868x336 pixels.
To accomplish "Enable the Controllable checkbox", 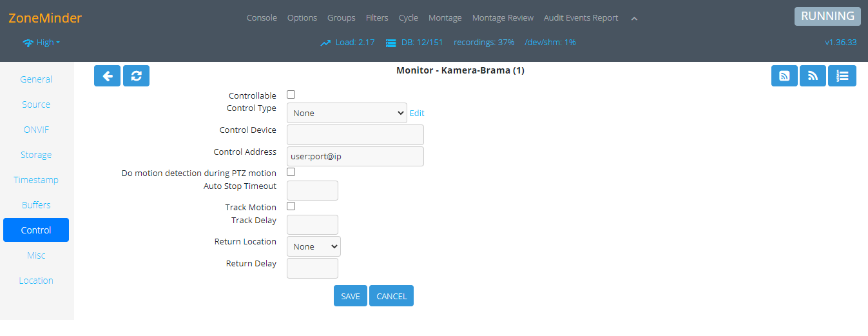I will (291, 95).
